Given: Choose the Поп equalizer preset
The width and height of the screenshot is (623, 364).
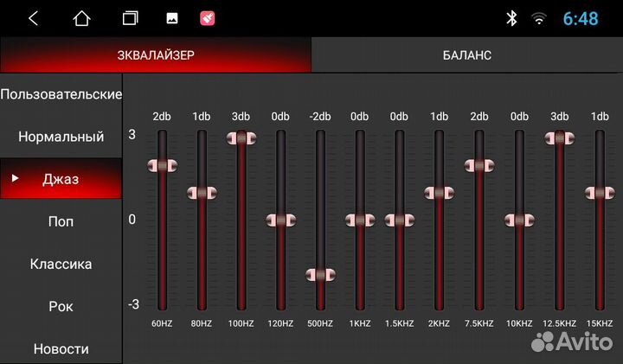Looking at the screenshot, I should point(61,221).
